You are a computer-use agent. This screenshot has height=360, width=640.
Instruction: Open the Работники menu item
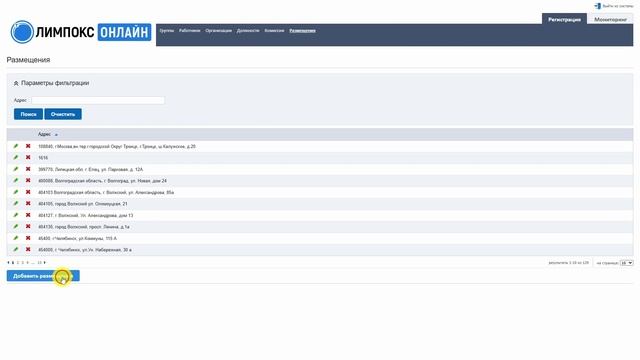pyautogui.click(x=190, y=31)
